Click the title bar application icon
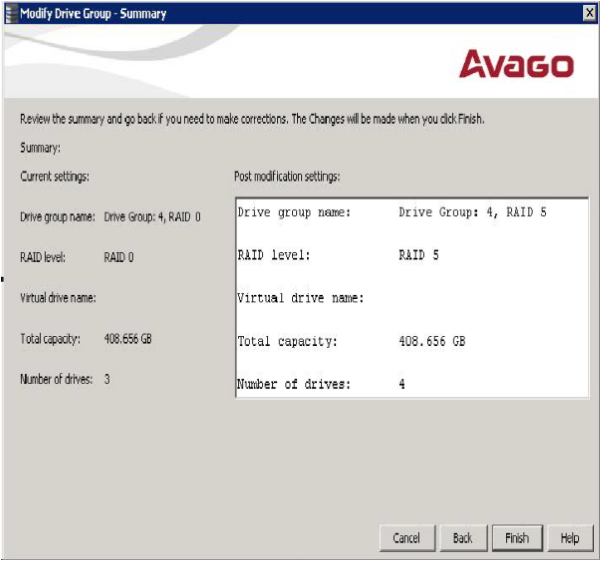Viewport: 601px width, 561px height. 11,14
